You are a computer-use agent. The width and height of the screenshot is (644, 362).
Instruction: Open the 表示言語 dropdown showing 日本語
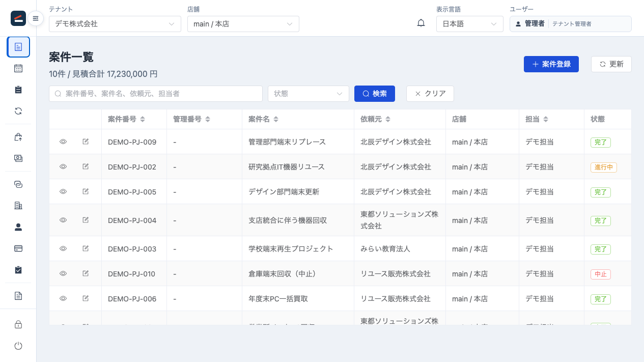coord(470,24)
